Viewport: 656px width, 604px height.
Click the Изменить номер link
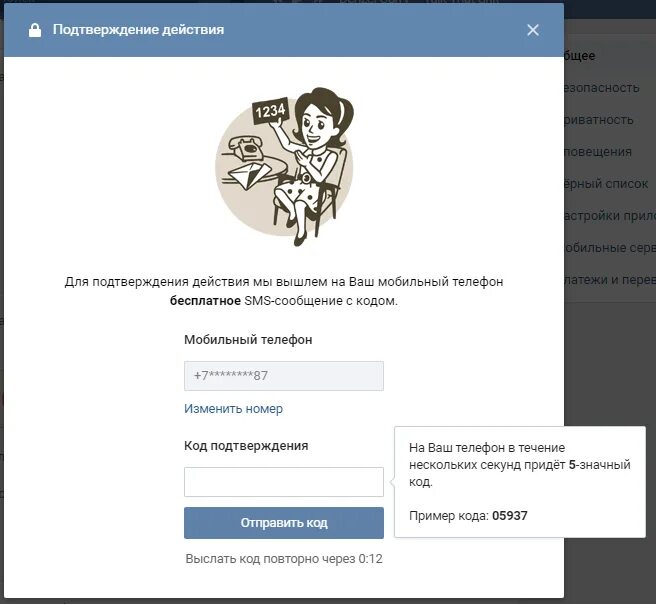click(233, 409)
